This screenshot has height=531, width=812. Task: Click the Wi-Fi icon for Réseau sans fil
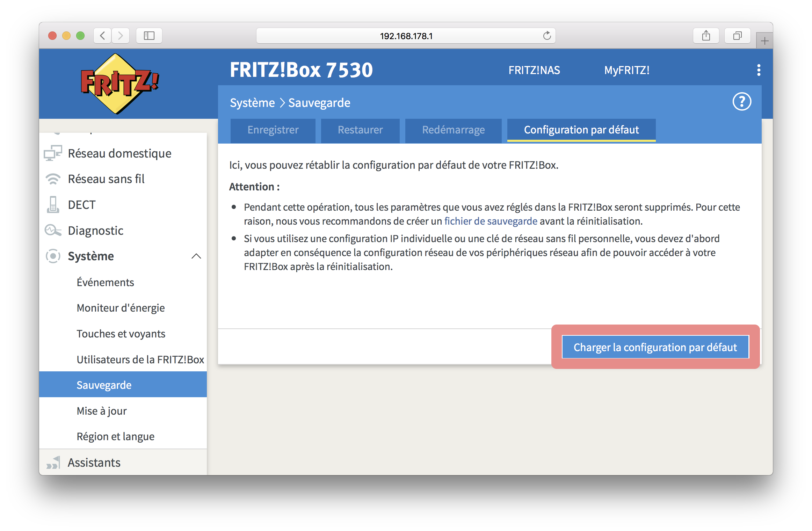click(53, 179)
